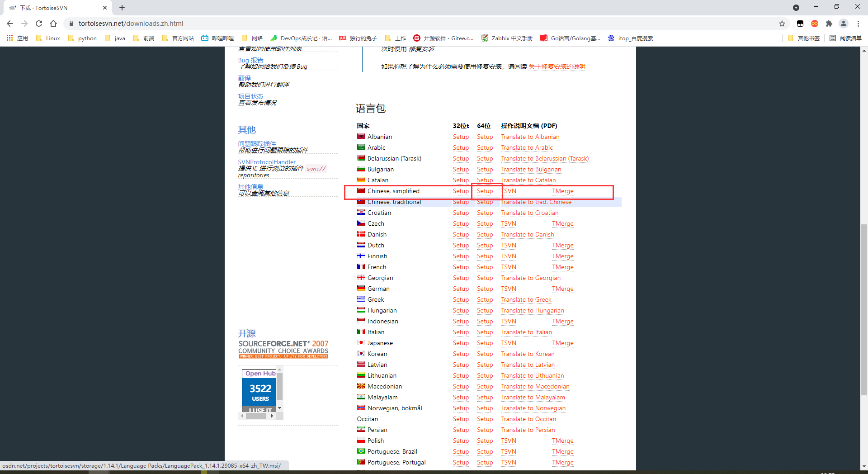Open TMerge PDF for Polish
This screenshot has width=868, height=474.
click(x=562, y=441)
